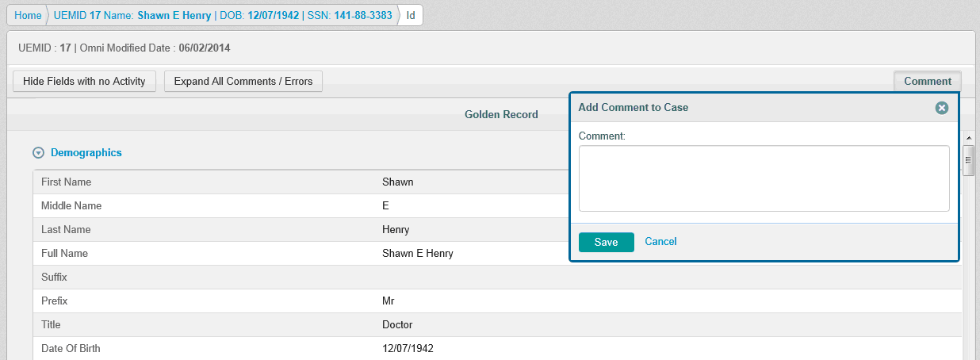Select the Title row showing Doctor
980x360 pixels.
pos(396,325)
